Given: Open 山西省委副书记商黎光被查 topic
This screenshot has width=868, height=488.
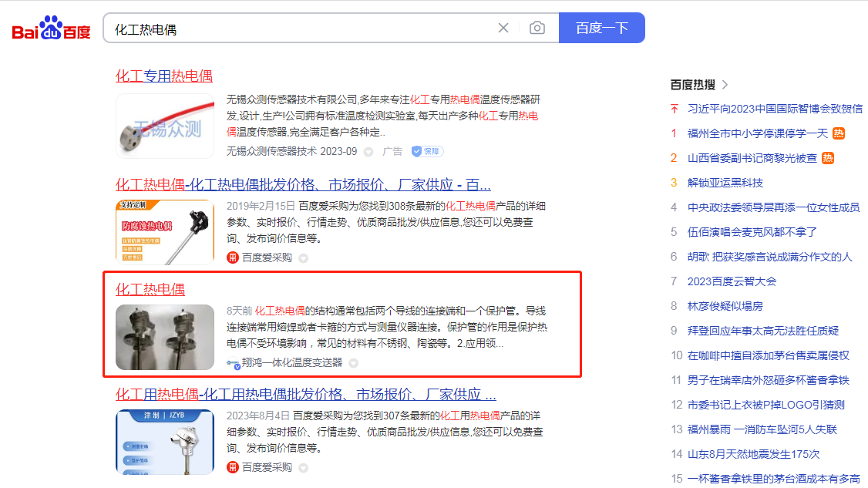Looking at the screenshot, I should point(752,158).
